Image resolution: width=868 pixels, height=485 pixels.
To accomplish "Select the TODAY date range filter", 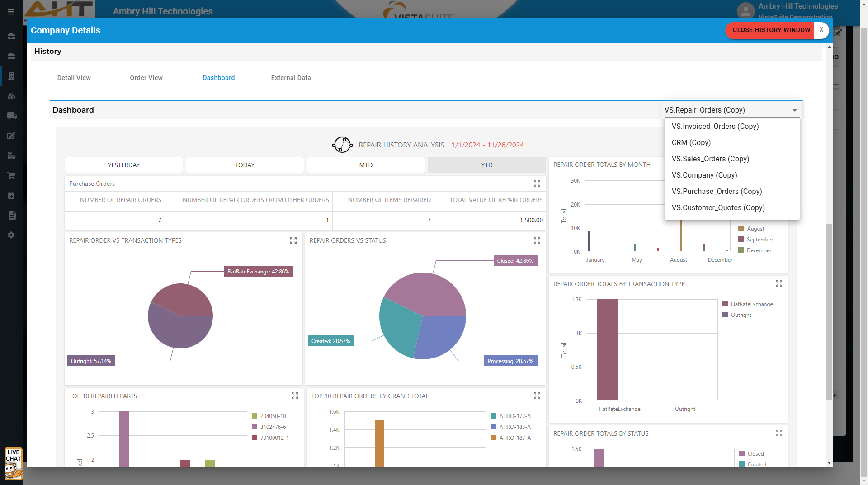I will click(x=245, y=165).
